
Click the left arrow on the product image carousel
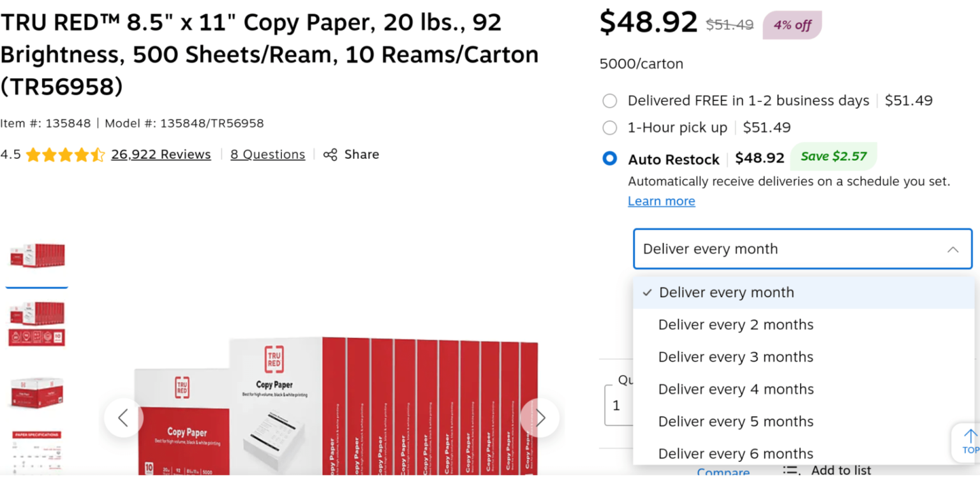coord(124,418)
